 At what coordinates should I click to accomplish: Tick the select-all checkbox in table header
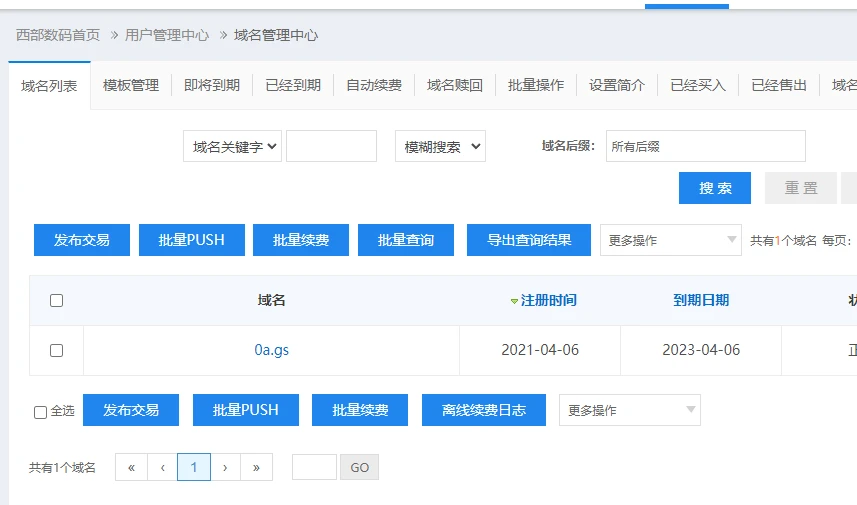tap(56, 300)
